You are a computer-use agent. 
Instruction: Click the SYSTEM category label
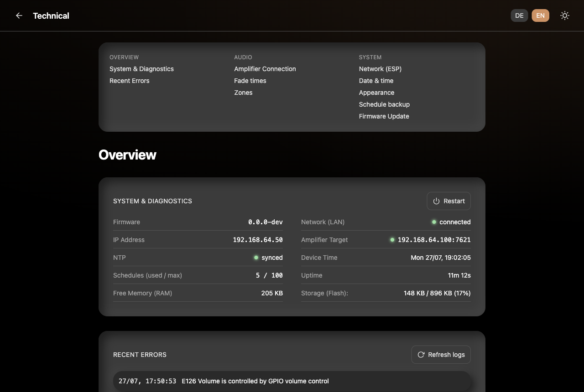370,57
